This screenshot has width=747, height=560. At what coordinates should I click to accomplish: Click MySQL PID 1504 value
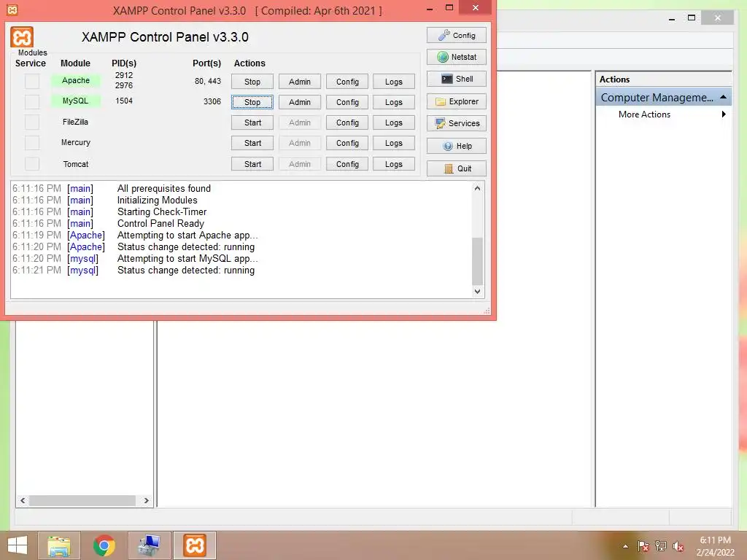pos(124,101)
